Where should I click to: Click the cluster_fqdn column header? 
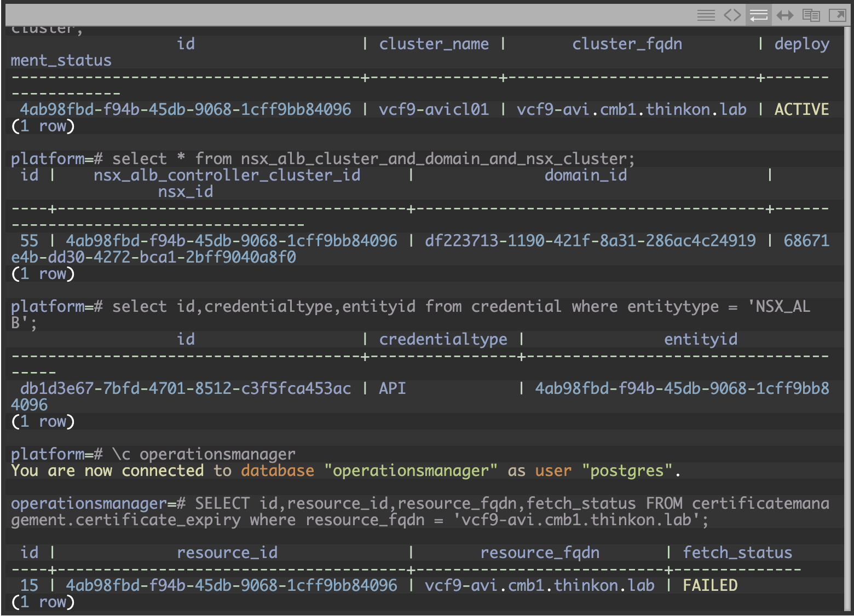point(627,44)
